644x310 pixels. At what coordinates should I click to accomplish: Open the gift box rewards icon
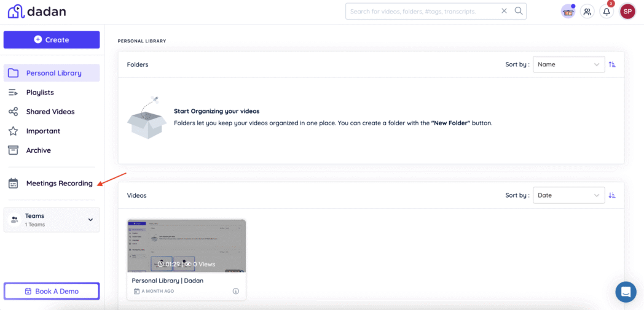click(568, 12)
